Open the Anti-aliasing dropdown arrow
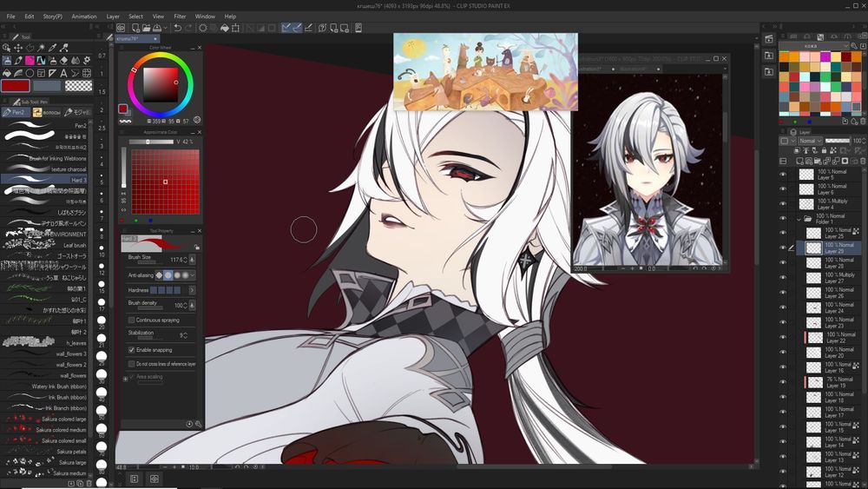The image size is (868, 489). point(192,275)
